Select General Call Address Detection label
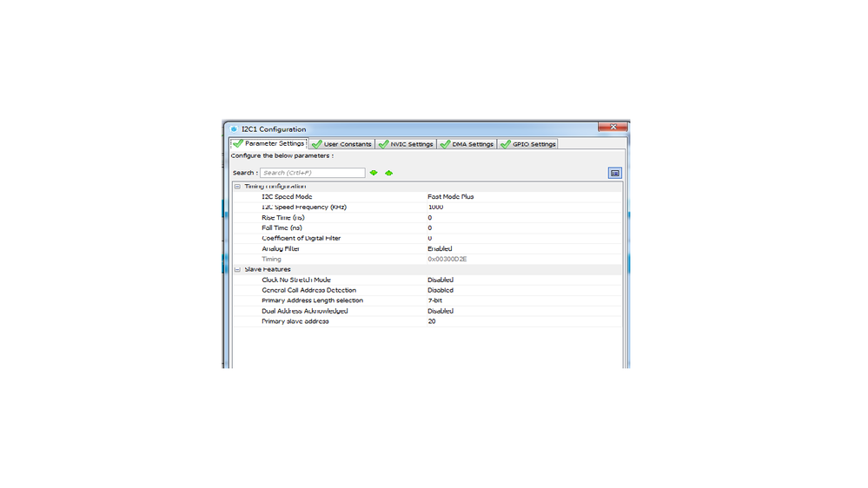The image size is (868, 488). tap(309, 290)
